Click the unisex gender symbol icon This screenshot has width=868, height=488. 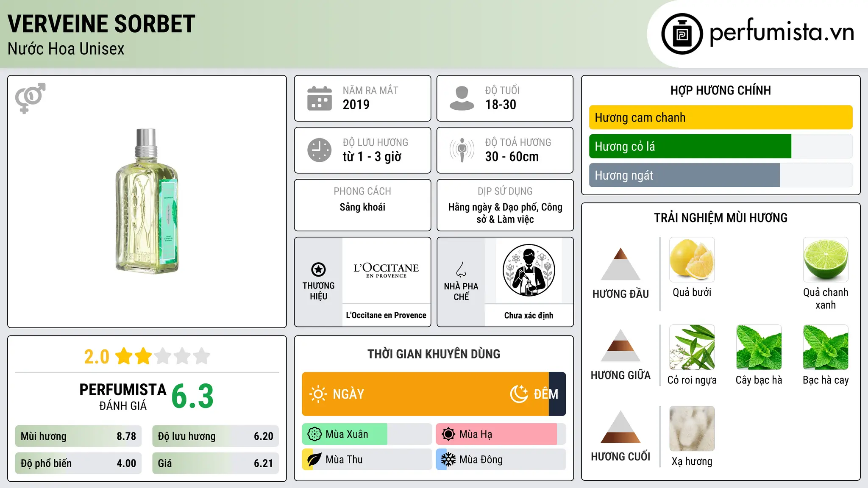point(30,98)
